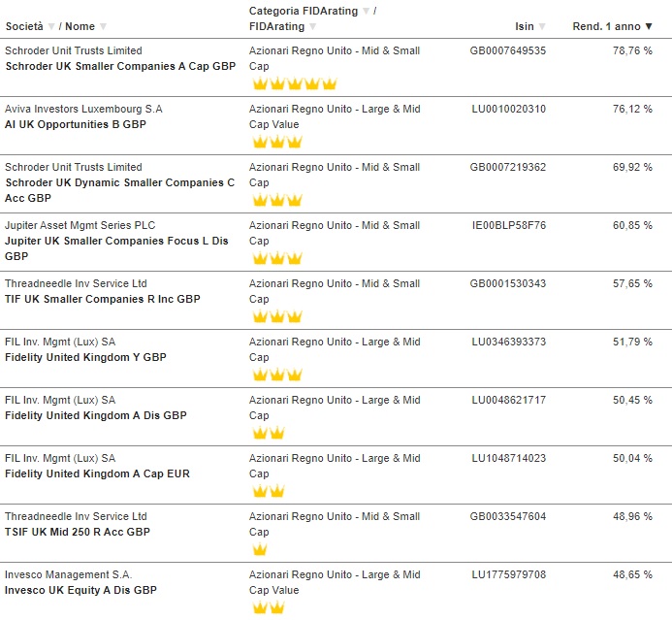This screenshot has width=672, height=620.
Task: Sort by Società column arrow
Action: click(51, 26)
